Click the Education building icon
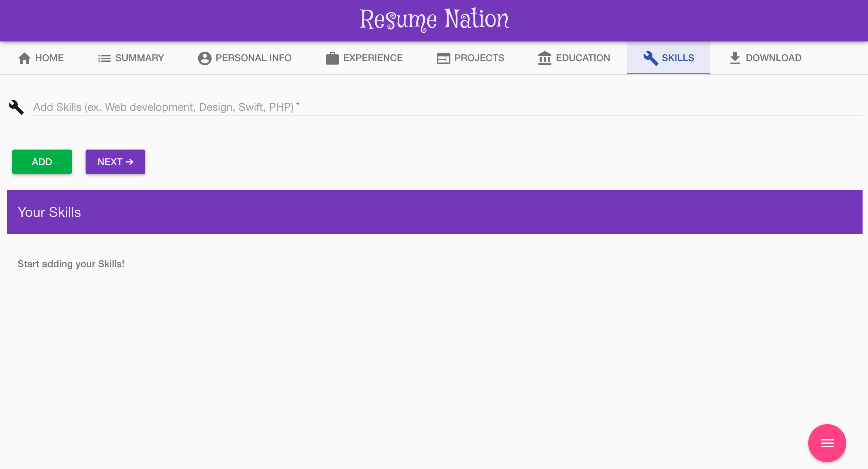 [x=545, y=58]
